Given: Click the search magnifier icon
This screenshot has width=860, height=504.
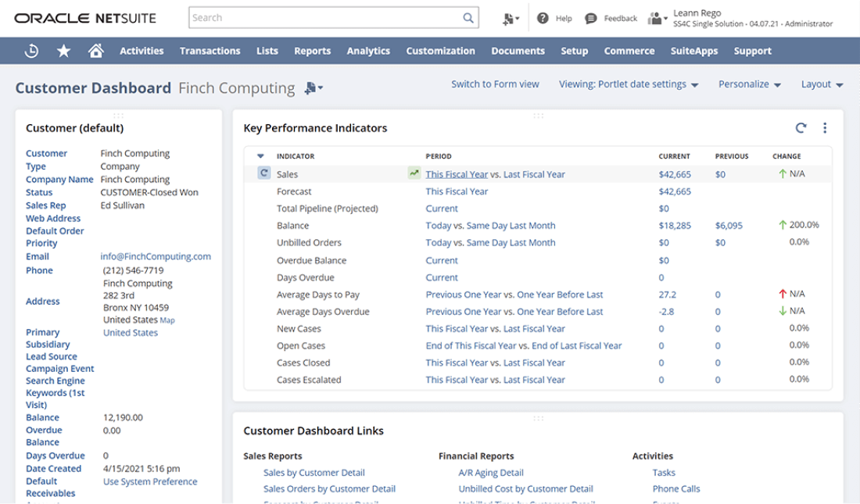Looking at the screenshot, I should (x=468, y=17).
